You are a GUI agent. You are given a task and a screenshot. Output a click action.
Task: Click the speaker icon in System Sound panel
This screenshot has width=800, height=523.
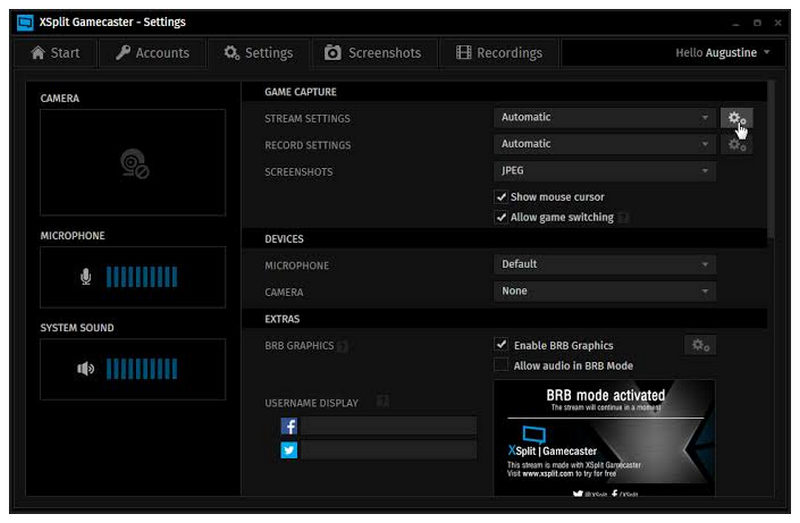(86, 368)
